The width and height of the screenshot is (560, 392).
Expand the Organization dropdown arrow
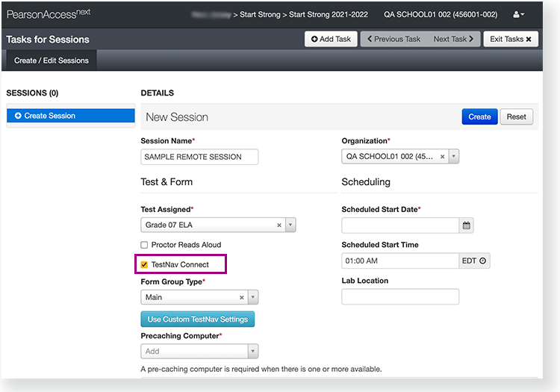(453, 157)
